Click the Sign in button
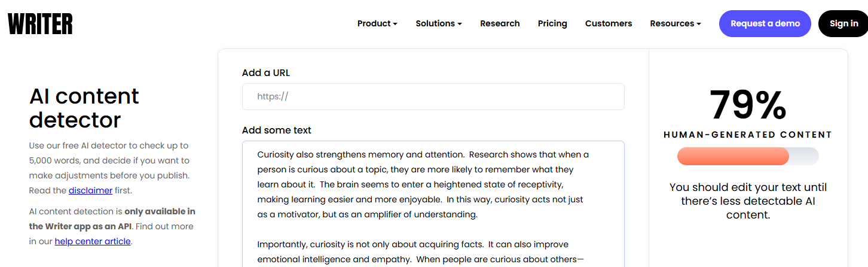 (x=843, y=23)
